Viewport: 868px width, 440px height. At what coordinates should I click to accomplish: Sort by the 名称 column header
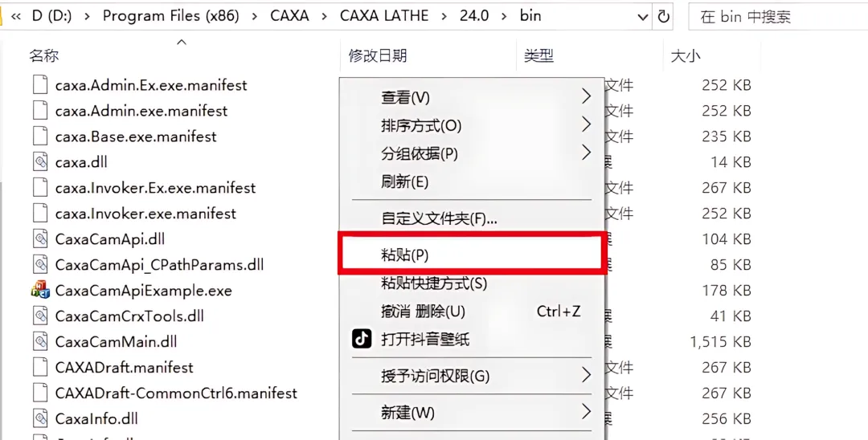point(45,55)
